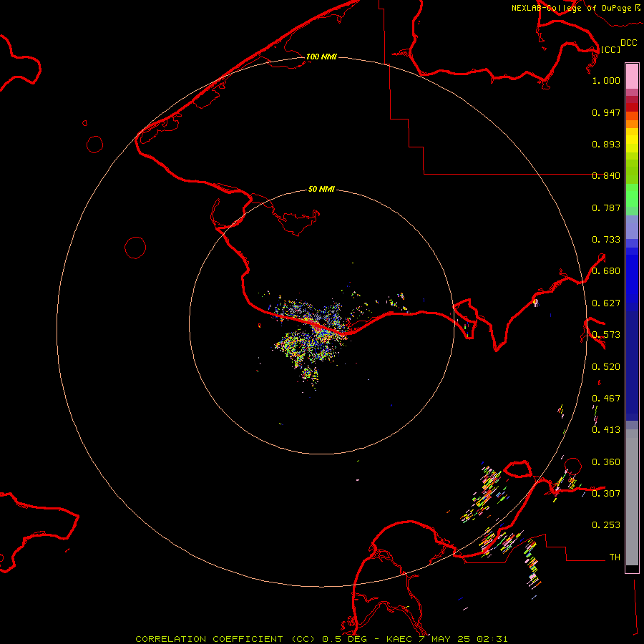
Task: Select the 0.360 scale value
Action: click(x=606, y=462)
